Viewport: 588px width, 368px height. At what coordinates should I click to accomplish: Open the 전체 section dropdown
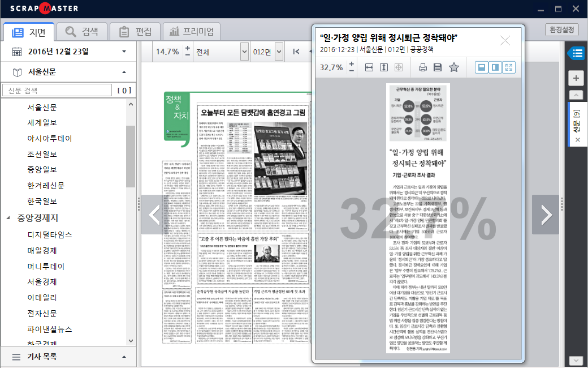(244, 52)
